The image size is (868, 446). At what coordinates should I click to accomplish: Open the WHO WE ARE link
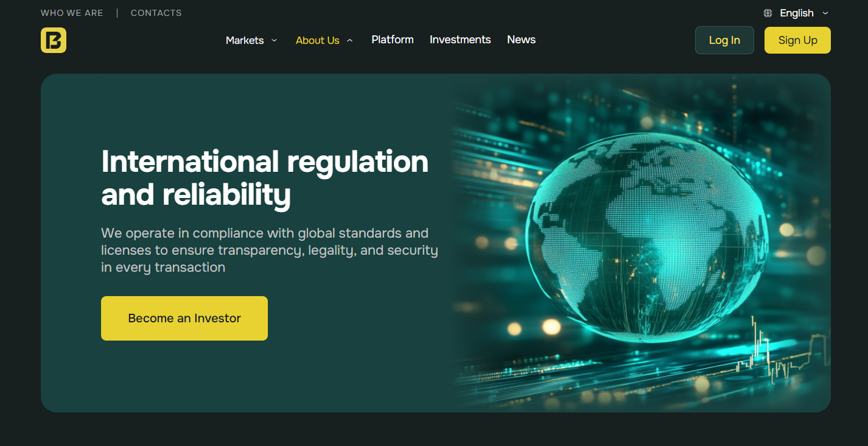(72, 13)
